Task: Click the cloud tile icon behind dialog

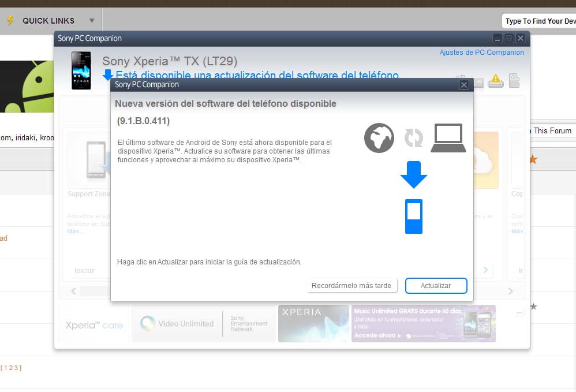Action: (485, 160)
